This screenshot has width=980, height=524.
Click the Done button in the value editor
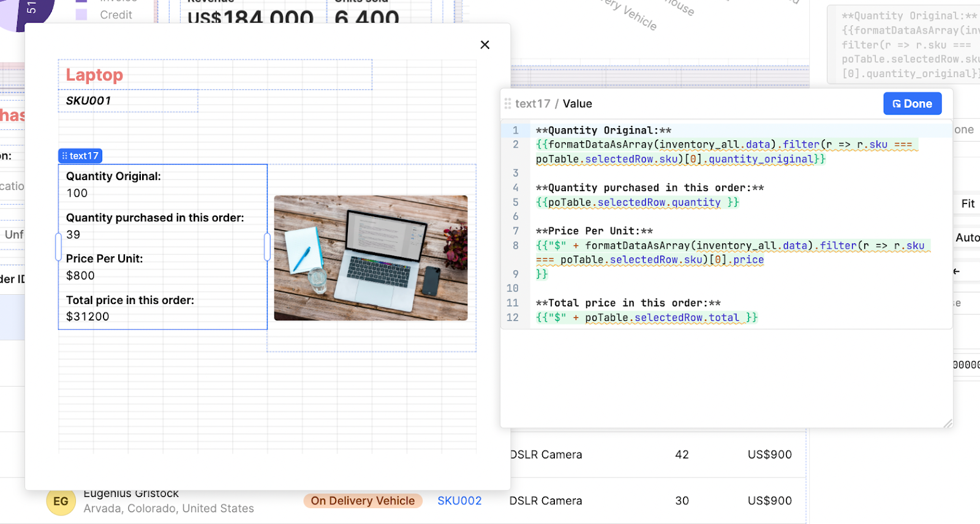(912, 104)
